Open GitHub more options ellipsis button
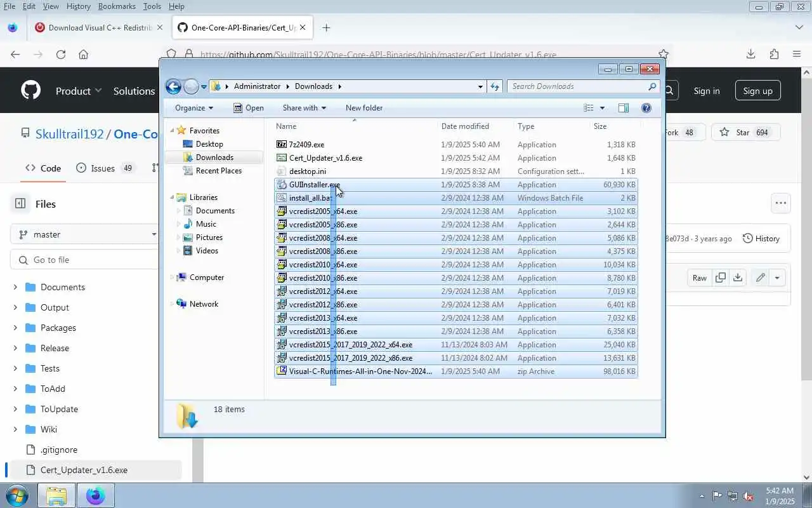Image resolution: width=812 pixels, height=508 pixels. (x=781, y=203)
